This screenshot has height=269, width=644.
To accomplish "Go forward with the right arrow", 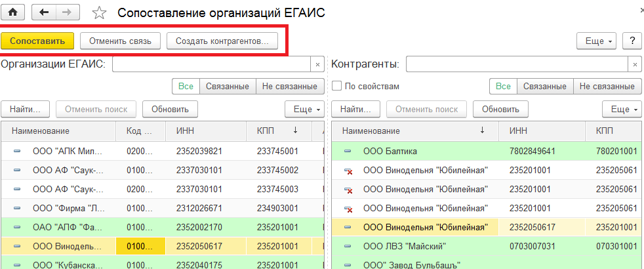I will 66,12.
